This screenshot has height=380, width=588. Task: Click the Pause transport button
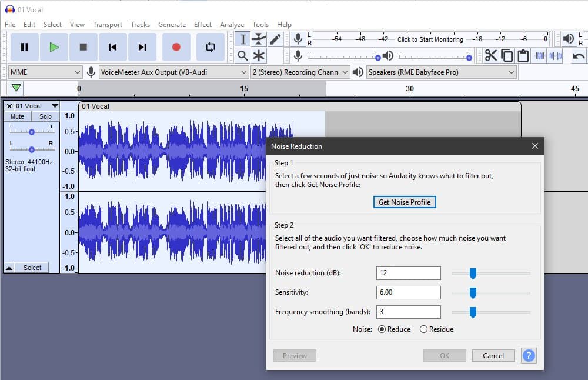24,47
